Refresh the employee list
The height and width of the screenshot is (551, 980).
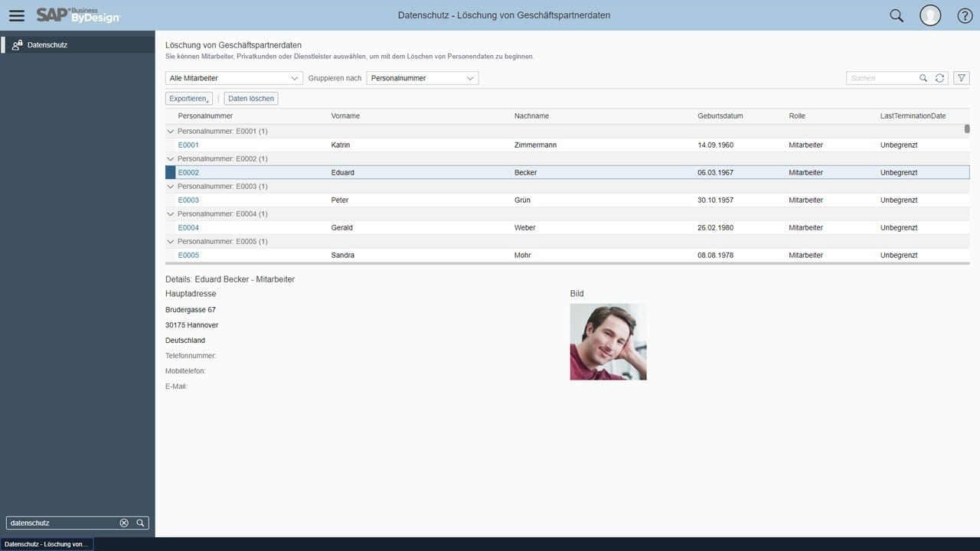pos(940,78)
